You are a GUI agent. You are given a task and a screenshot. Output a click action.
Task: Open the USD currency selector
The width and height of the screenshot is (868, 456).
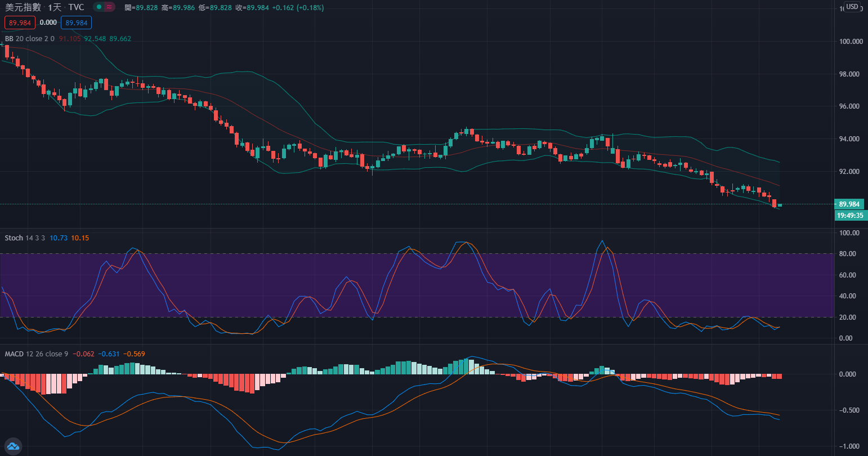pyautogui.click(x=852, y=7)
